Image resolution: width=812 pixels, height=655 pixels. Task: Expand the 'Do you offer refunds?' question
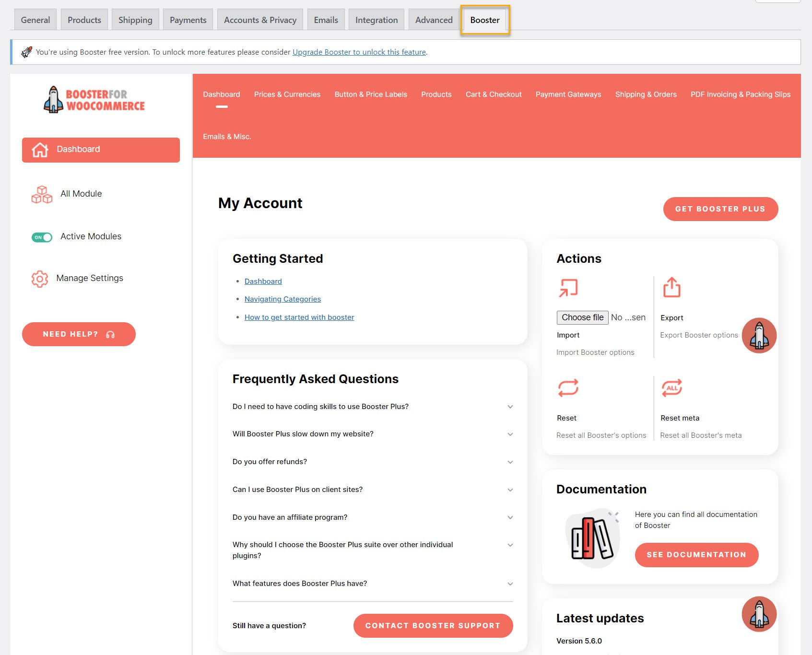click(510, 462)
